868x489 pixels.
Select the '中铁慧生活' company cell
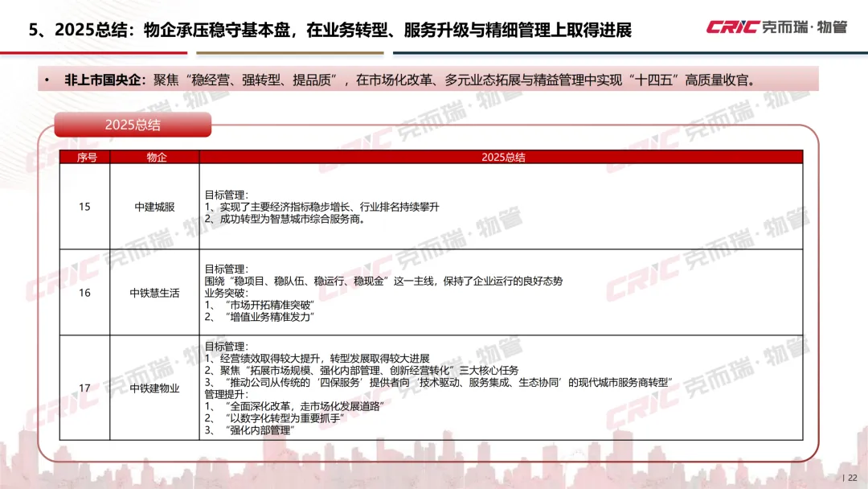point(155,293)
